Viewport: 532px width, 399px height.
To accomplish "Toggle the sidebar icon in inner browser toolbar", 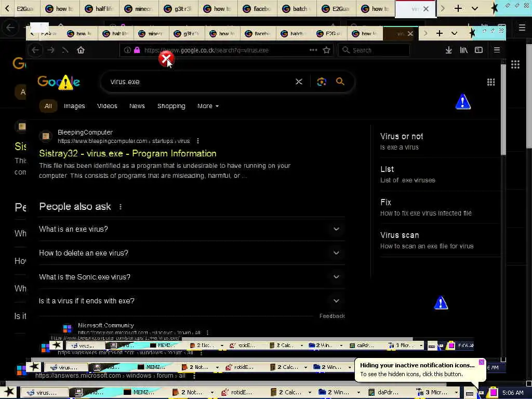I will click(478, 50).
